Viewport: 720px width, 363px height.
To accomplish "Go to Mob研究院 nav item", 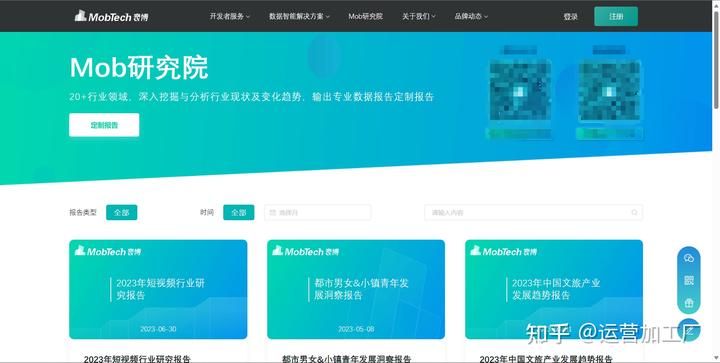I will [366, 17].
